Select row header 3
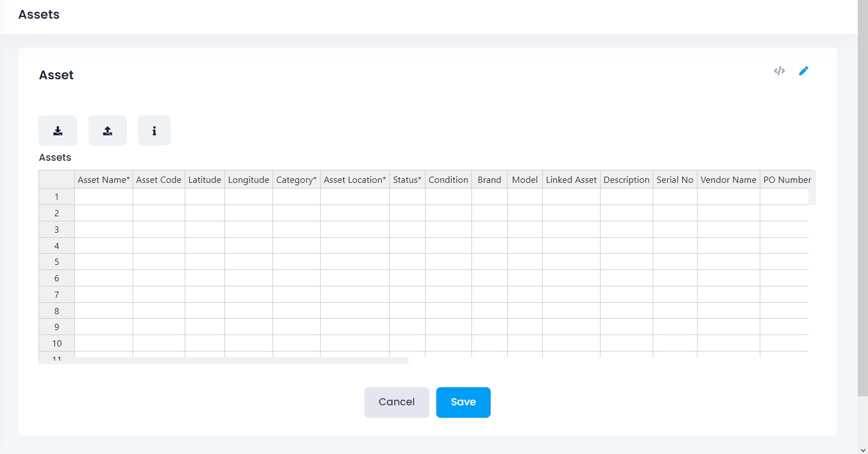868x454 pixels. point(57,229)
